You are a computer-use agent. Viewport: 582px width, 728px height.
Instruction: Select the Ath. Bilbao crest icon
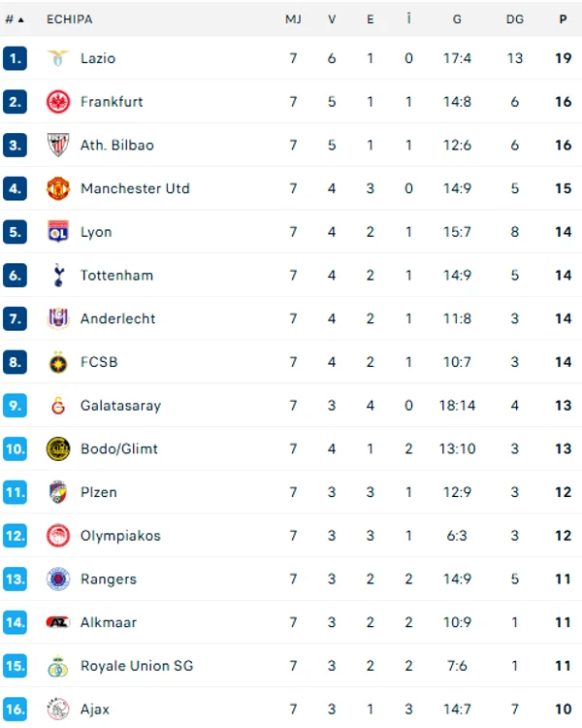[x=58, y=145]
